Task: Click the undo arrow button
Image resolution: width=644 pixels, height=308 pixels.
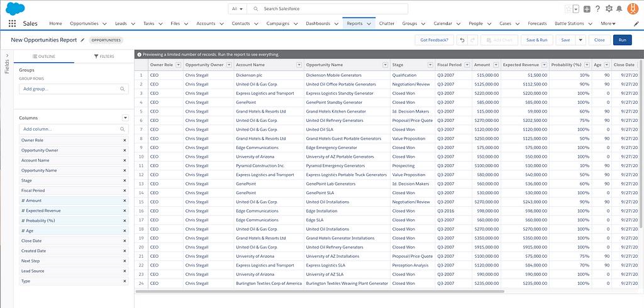Action: pyautogui.click(x=461, y=40)
